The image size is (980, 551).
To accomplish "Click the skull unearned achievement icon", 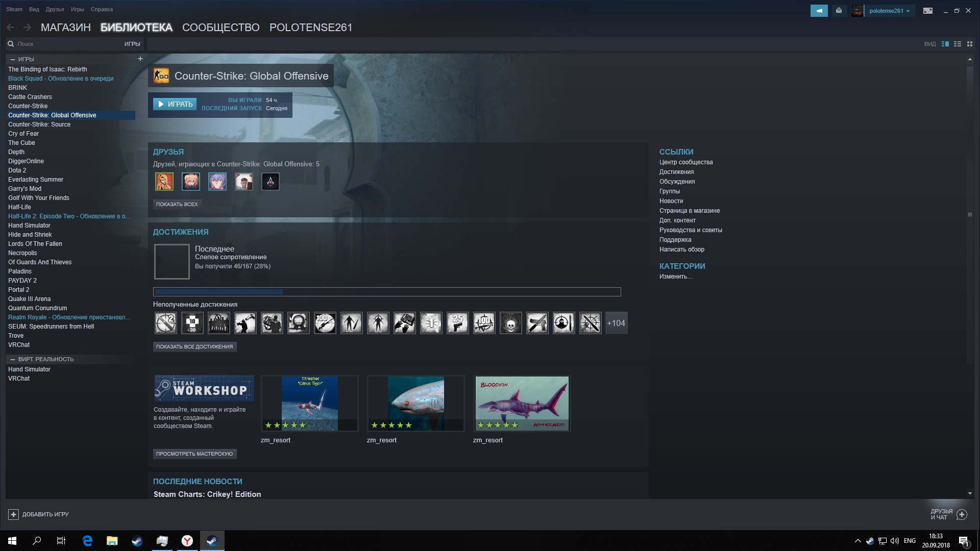I will click(x=511, y=323).
